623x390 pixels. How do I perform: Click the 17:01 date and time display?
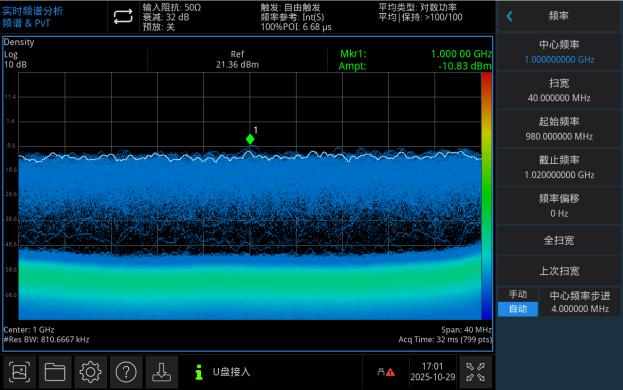432,372
